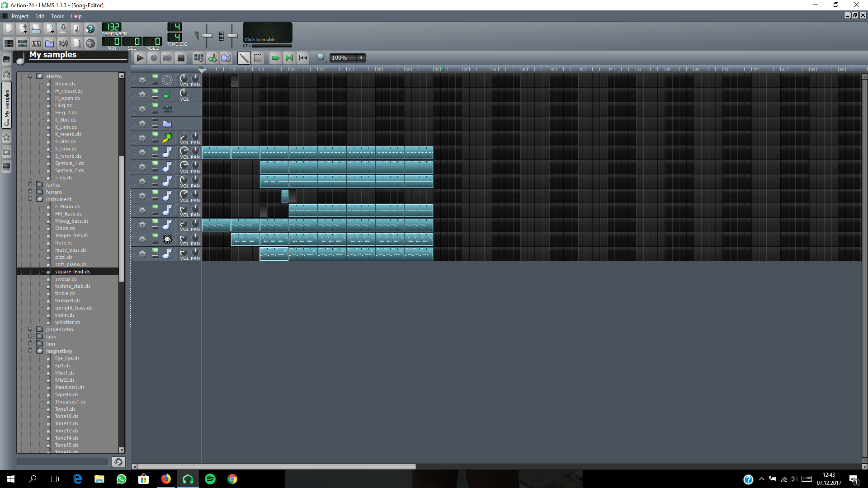Screen dimensions: 868x488
Task: Switch to the Edit mode selection tool
Action: 258,58
